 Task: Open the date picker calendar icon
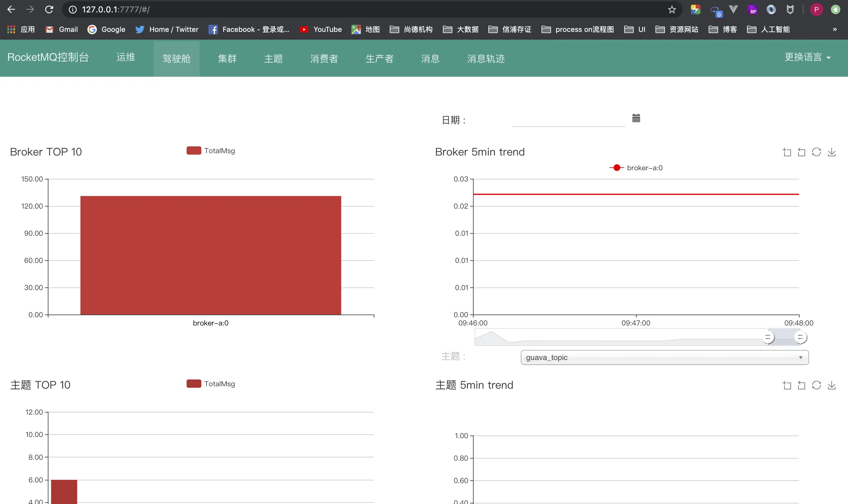pyautogui.click(x=636, y=118)
